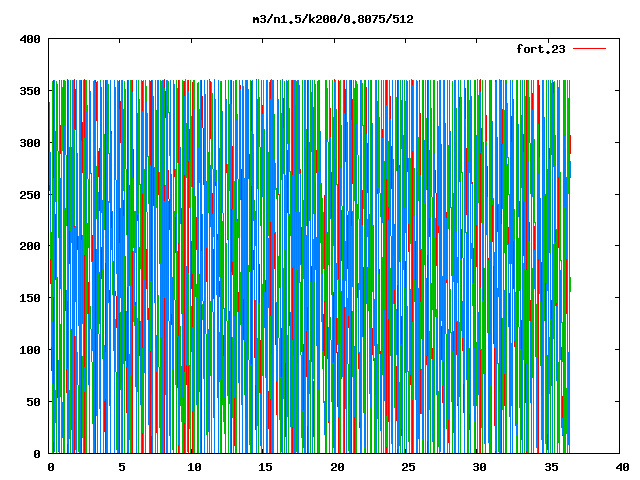Click the fort.23 legend label

pos(541,49)
